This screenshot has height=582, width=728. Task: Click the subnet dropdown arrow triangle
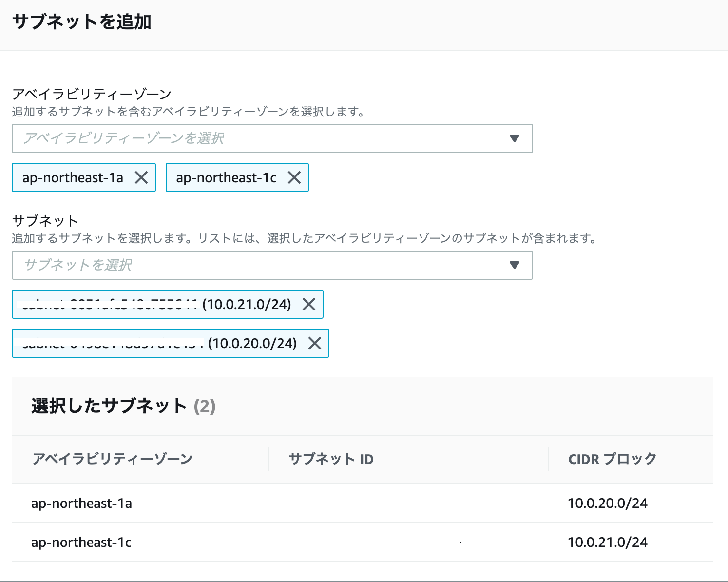[515, 265]
